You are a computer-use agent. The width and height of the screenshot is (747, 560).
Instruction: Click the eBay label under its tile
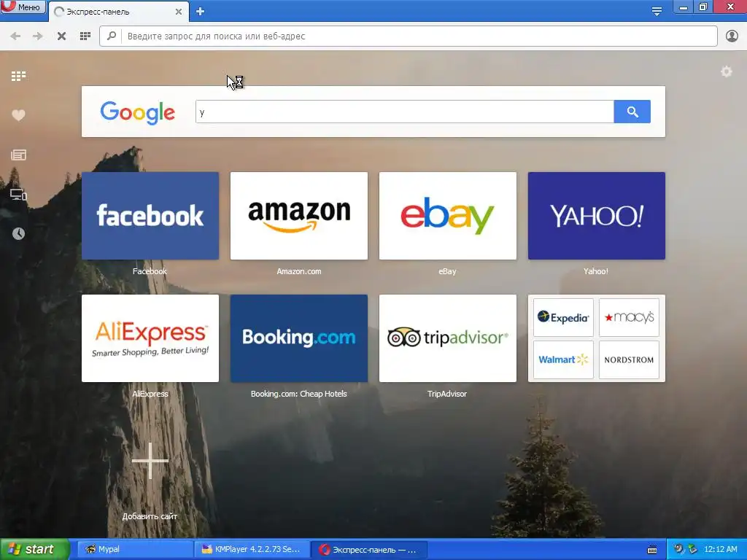pyautogui.click(x=447, y=271)
